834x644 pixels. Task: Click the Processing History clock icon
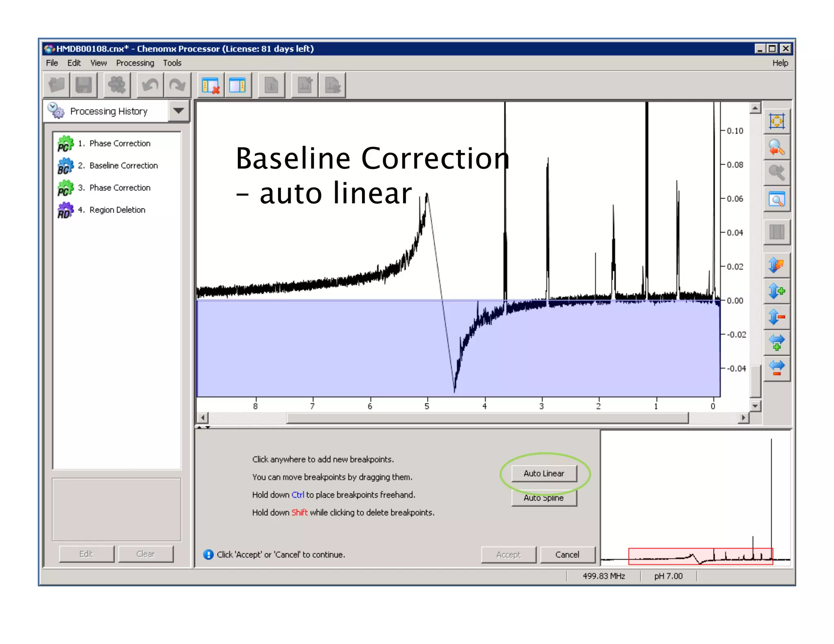coord(56,111)
